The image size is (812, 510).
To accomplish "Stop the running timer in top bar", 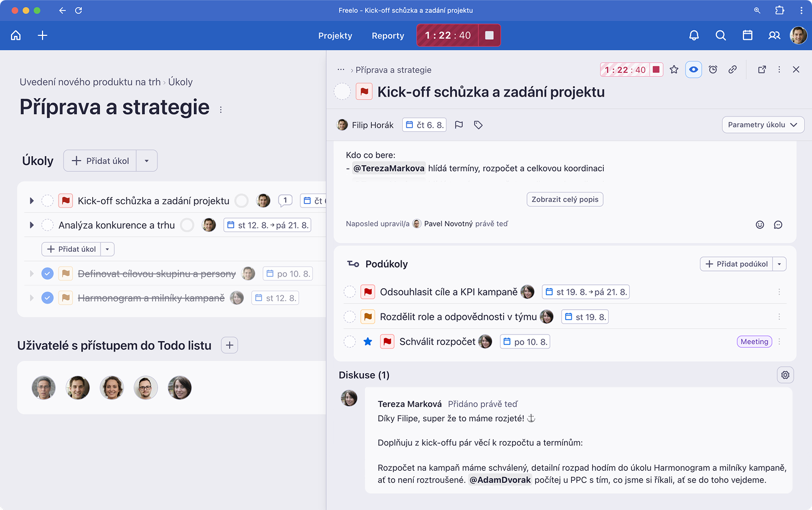I will (489, 35).
